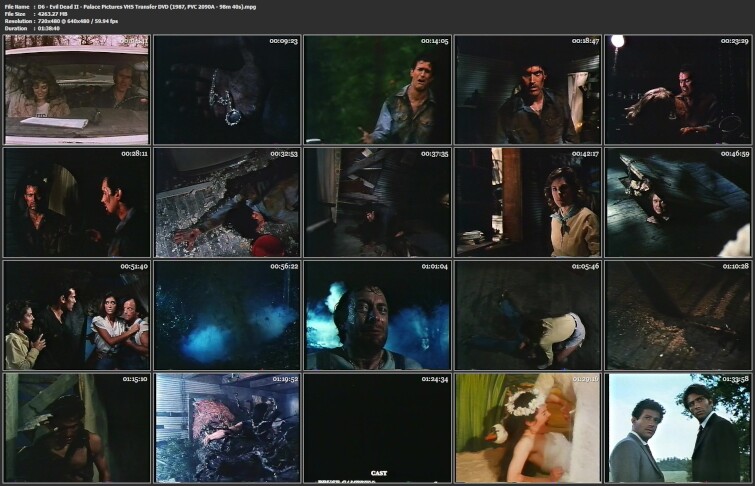Select the thumbnail stamped 00:09:23
This screenshot has width=755, height=486.
click(227, 90)
